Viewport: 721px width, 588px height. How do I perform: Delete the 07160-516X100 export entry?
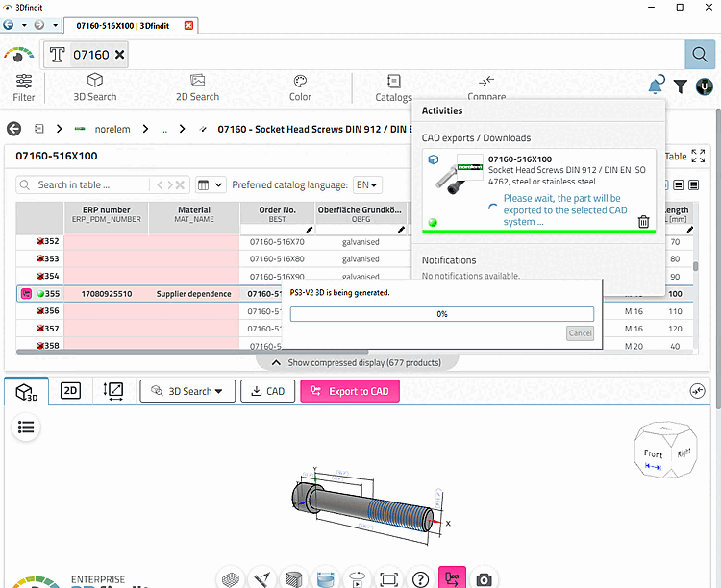pyautogui.click(x=643, y=222)
